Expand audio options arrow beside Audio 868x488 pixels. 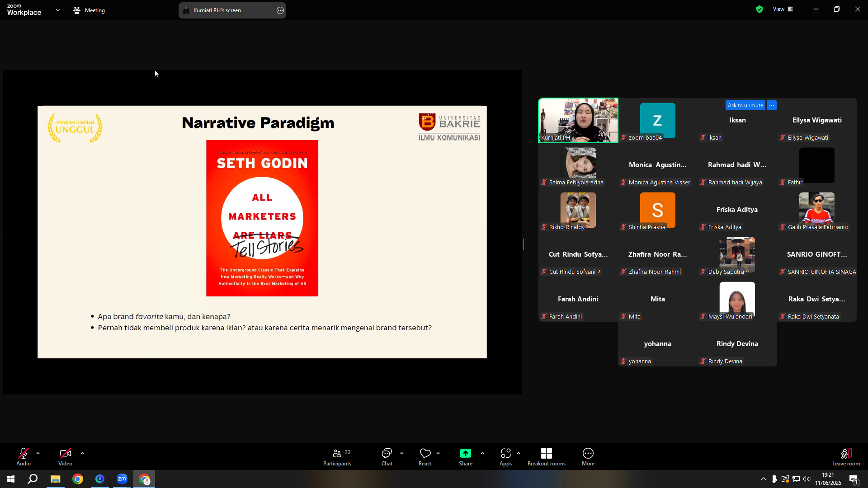[38, 453]
